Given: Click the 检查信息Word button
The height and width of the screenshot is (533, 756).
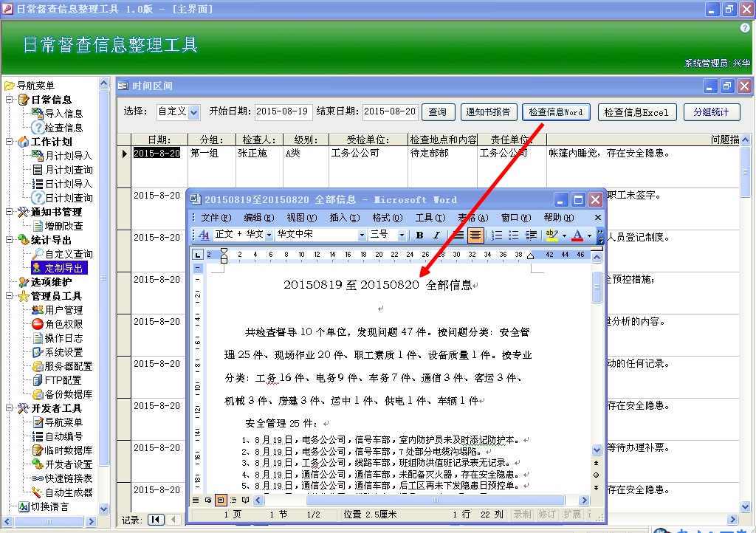Looking at the screenshot, I should coord(556,112).
